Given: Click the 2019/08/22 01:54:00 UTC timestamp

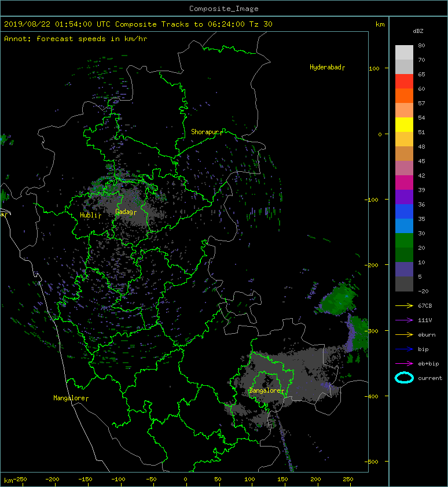Looking at the screenshot, I should click(57, 24).
